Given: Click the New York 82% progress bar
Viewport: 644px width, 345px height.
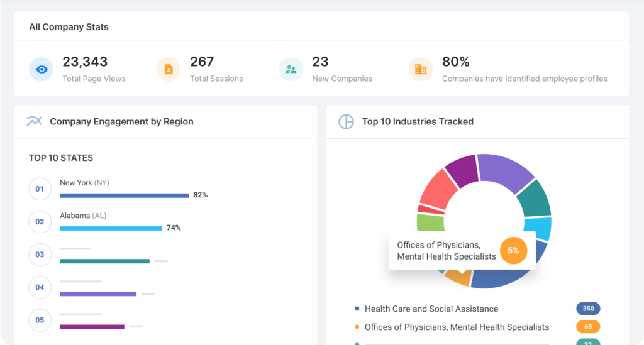Looking at the screenshot, I should 124,195.
